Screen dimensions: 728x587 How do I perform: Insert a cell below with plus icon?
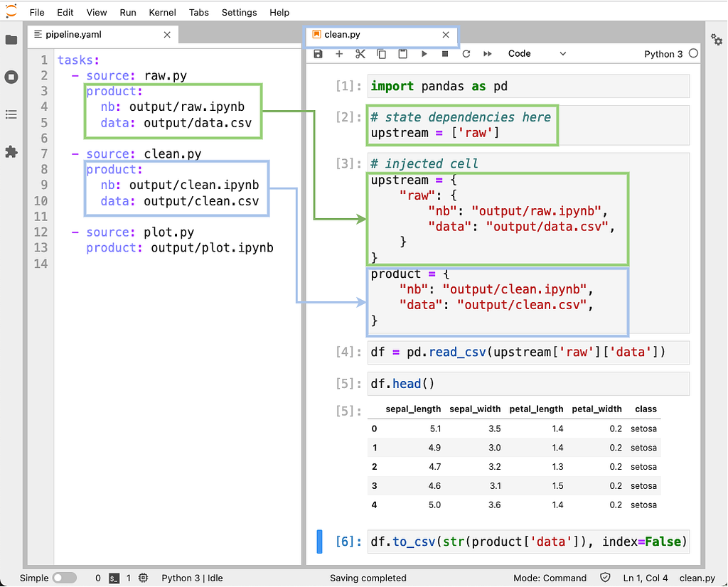point(339,54)
